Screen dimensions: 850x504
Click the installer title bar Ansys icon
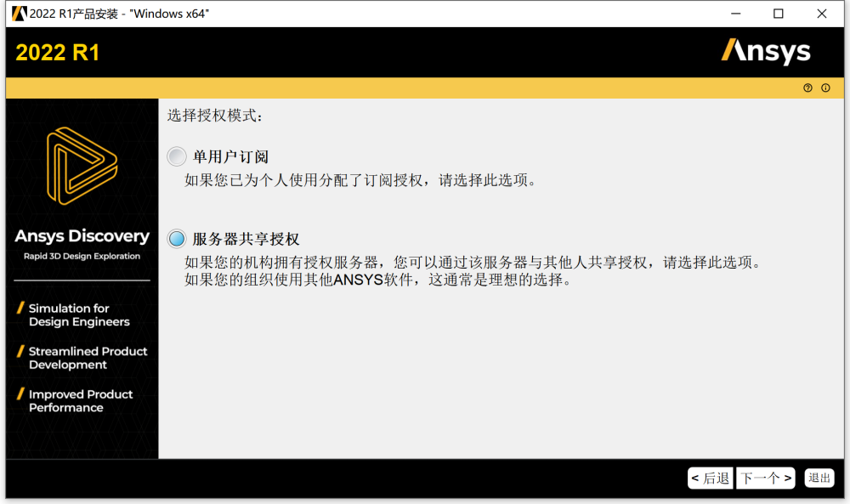[x=19, y=14]
